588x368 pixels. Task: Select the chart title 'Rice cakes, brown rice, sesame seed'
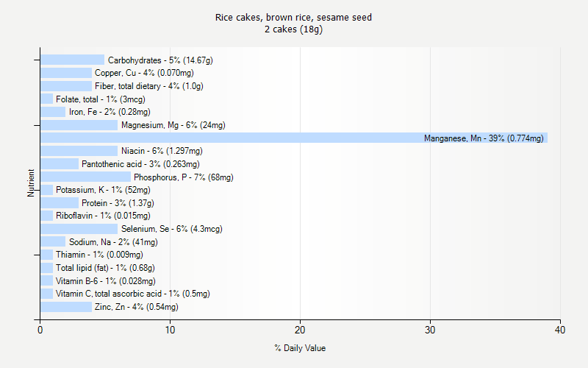(x=293, y=17)
